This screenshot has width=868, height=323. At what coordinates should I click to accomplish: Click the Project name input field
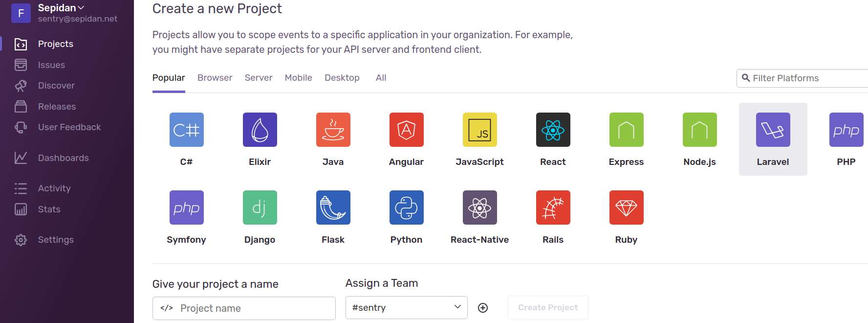tap(244, 308)
